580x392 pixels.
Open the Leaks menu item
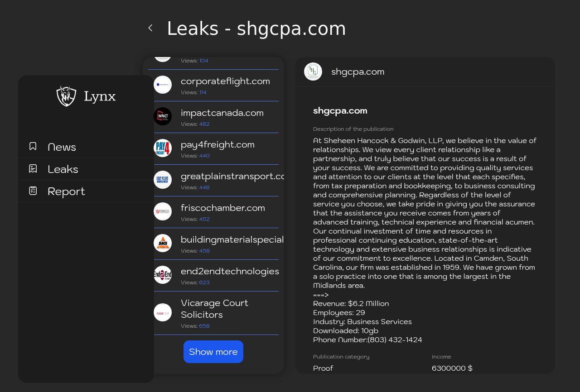[x=86, y=169]
